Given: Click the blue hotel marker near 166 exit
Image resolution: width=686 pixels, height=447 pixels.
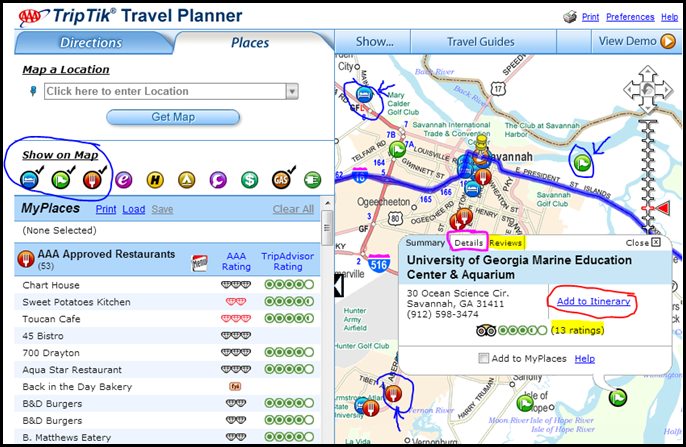Looking at the screenshot, I should pos(471,189).
